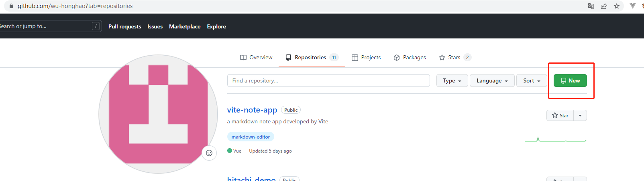Click the translate page icon in address bar
The image size is (644, 181).
pos(591,6)
